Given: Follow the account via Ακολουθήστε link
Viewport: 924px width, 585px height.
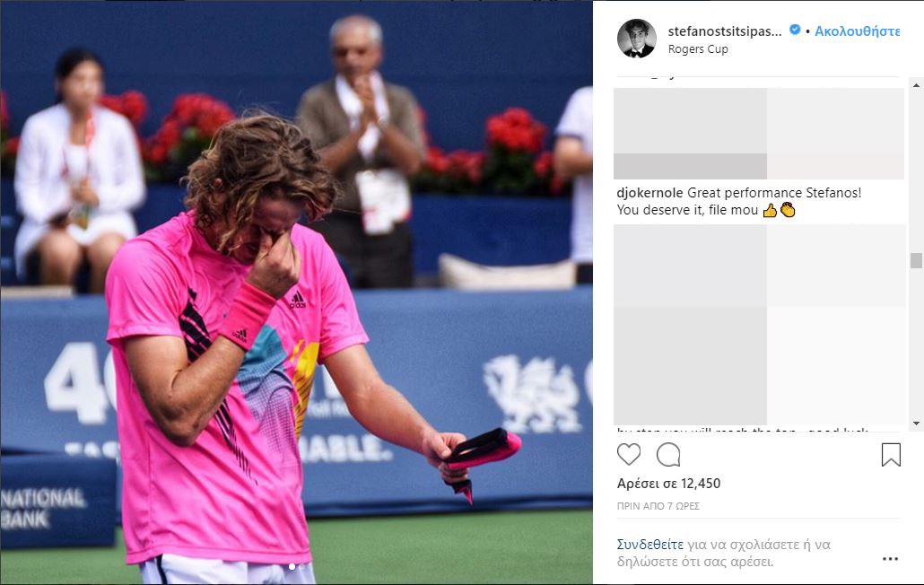Looking at the screenshot, I should 858,31.
